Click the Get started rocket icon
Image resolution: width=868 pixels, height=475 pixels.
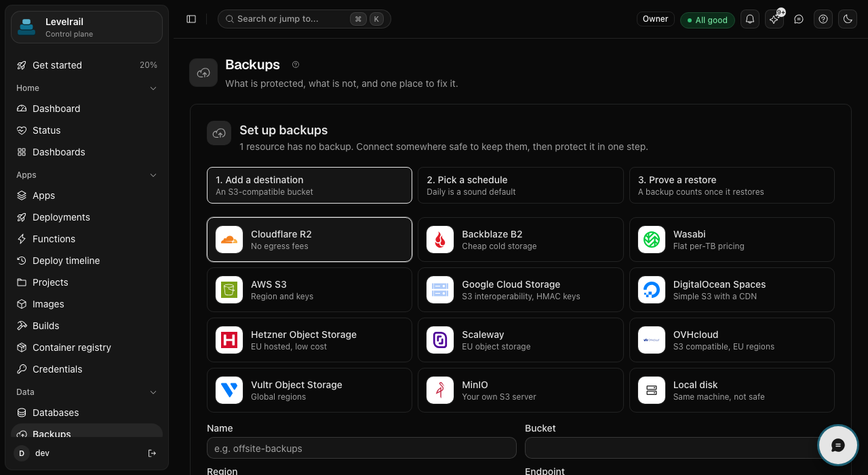pyautogui.click(x=22, y=65)
